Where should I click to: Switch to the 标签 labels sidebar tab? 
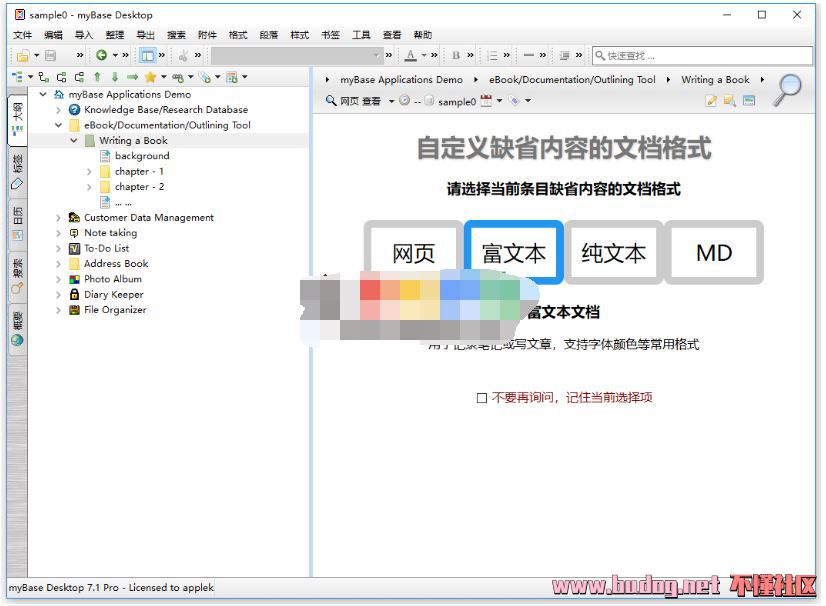click(17, 172)
